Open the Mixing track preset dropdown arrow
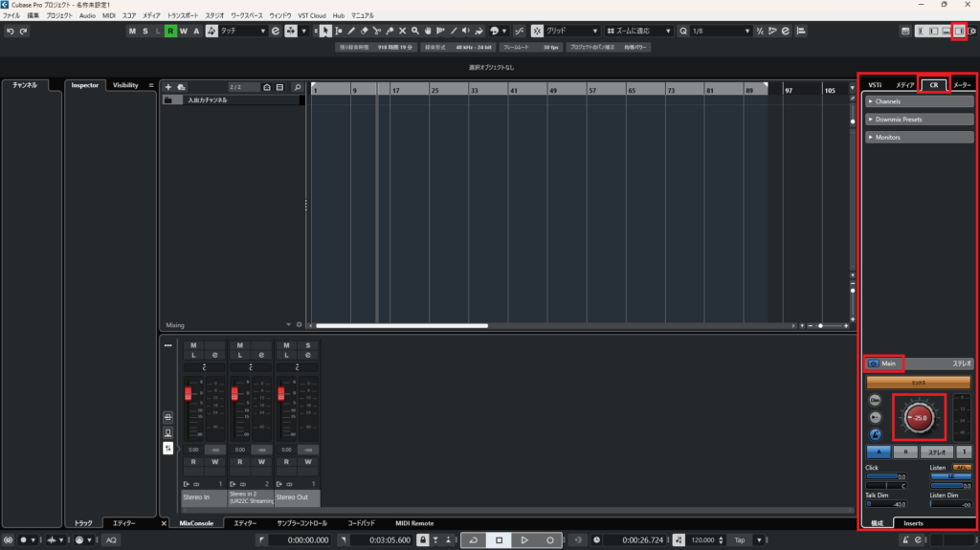Screen dimensions: 980x550 [288, 325]
